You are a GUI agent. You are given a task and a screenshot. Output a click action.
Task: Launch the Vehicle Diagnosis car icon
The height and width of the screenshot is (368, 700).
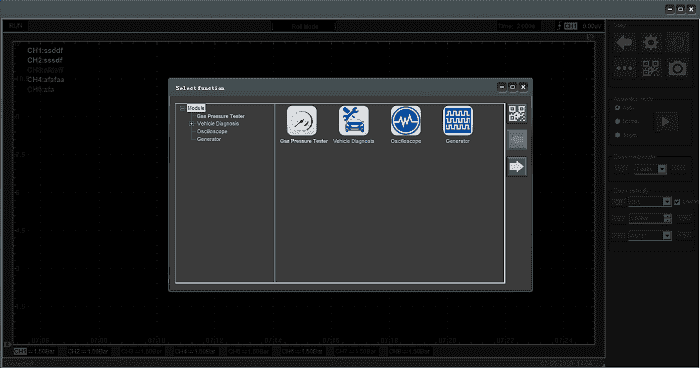(x=354, y=121)
